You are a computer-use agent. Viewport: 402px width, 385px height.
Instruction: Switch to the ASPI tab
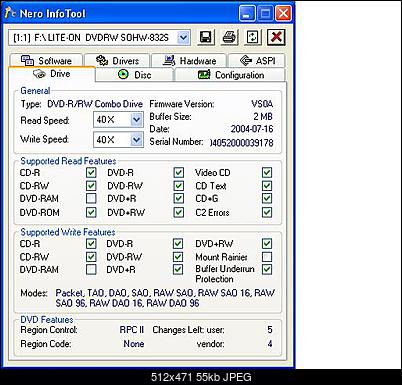(x=257, y=61)
